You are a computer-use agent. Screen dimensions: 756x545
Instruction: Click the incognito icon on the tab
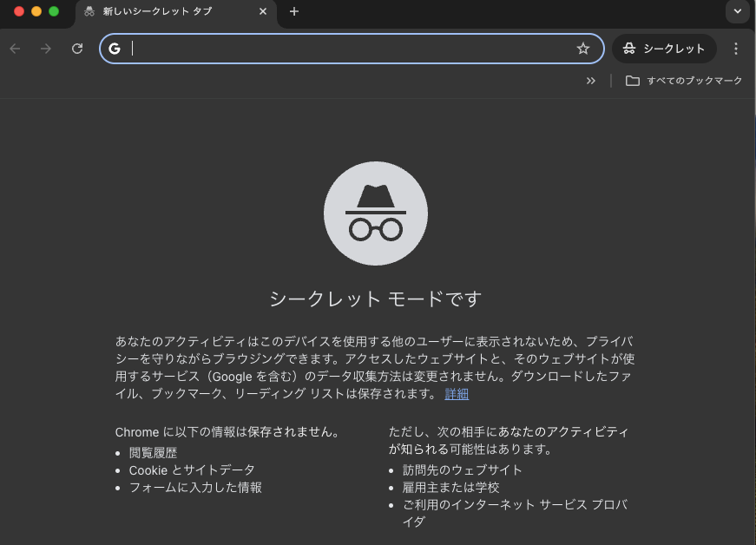pyautogui.click(x=89, y=11)
